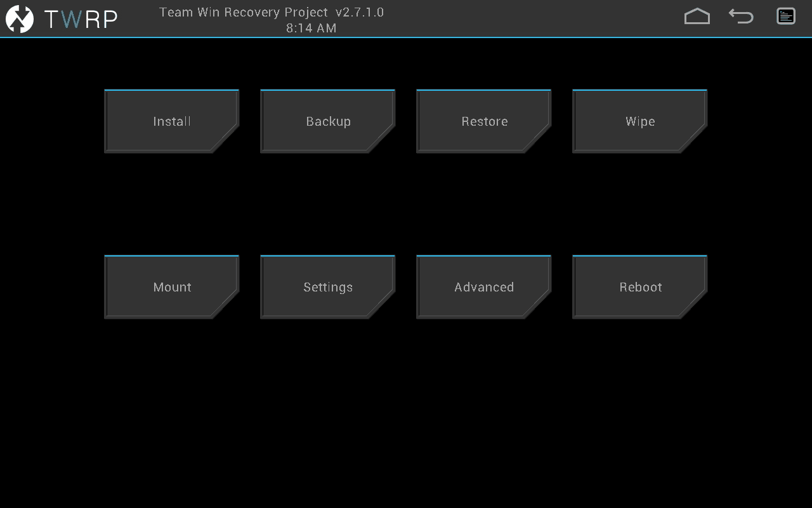
Task: Open the Wipe menu
Action: pos(640,121)
